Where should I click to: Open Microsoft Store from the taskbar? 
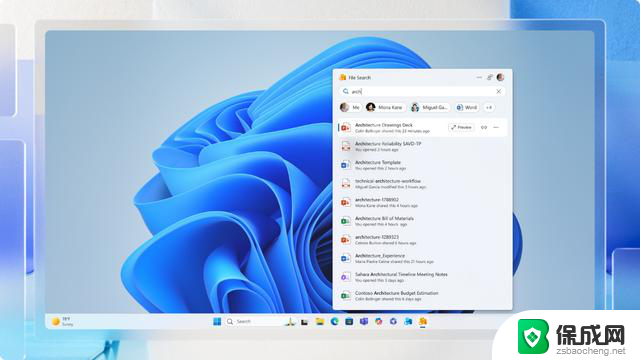349,322
